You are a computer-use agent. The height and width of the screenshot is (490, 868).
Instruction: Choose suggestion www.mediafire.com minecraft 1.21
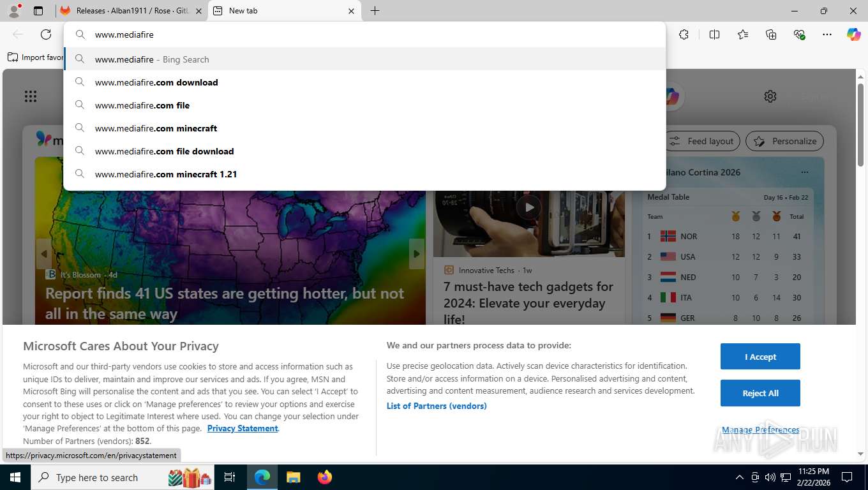click(364, 174)
